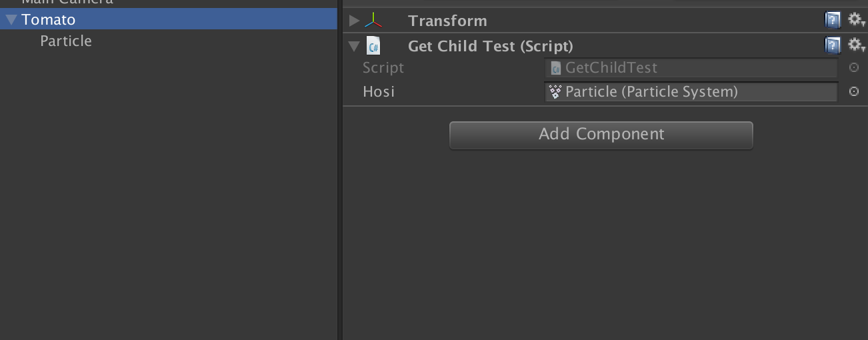Click the Transform component header title

[x=447, y=21]
